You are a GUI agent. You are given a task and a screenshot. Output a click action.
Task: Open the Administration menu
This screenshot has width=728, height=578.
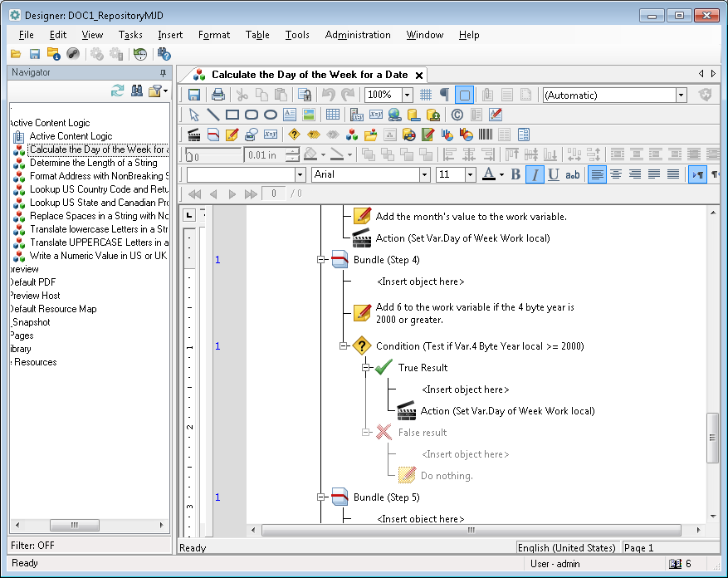[358, 35]
